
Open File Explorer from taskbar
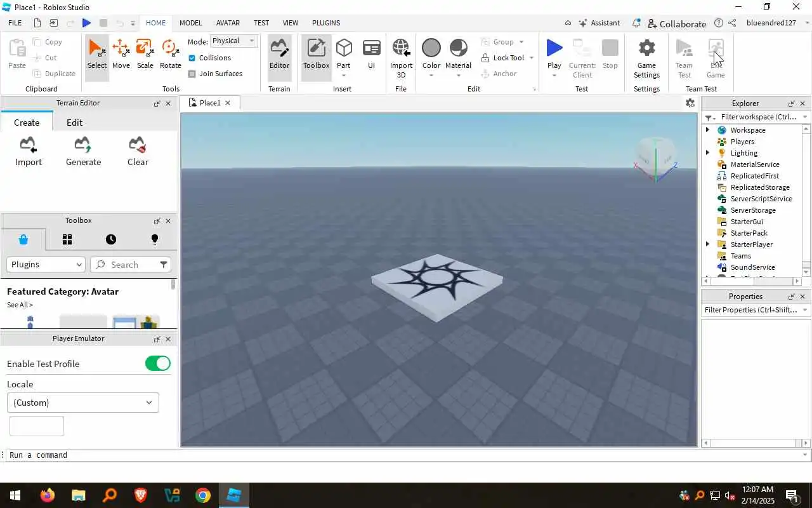(x=78, y=495)
